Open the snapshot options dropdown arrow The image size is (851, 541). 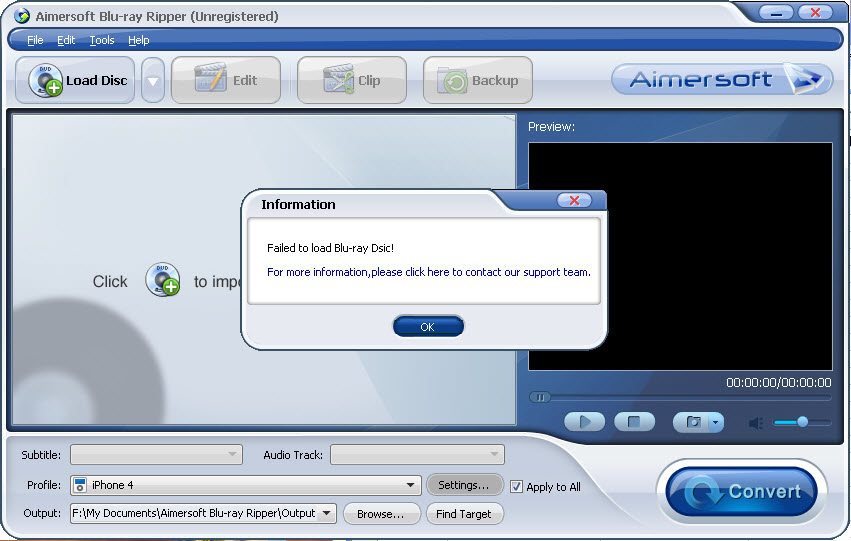click(x=716, y=422)
